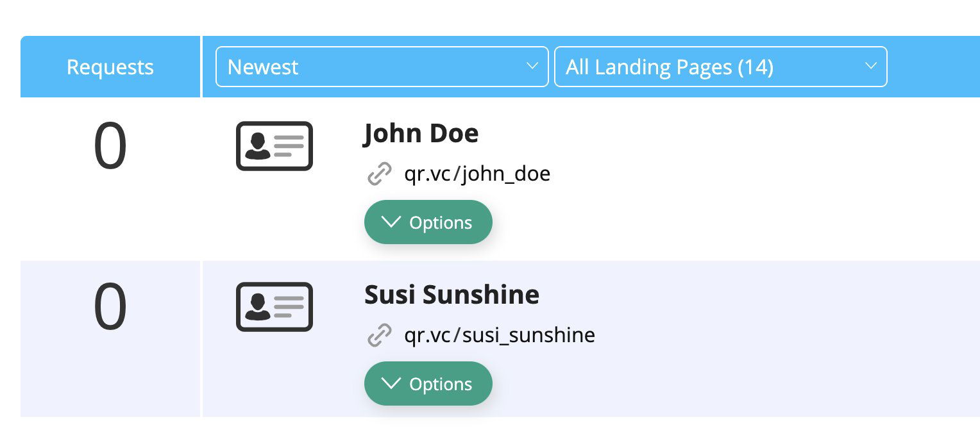Click the request count for Susi Sunshine
Screen dimensions: 980x437
110,308
